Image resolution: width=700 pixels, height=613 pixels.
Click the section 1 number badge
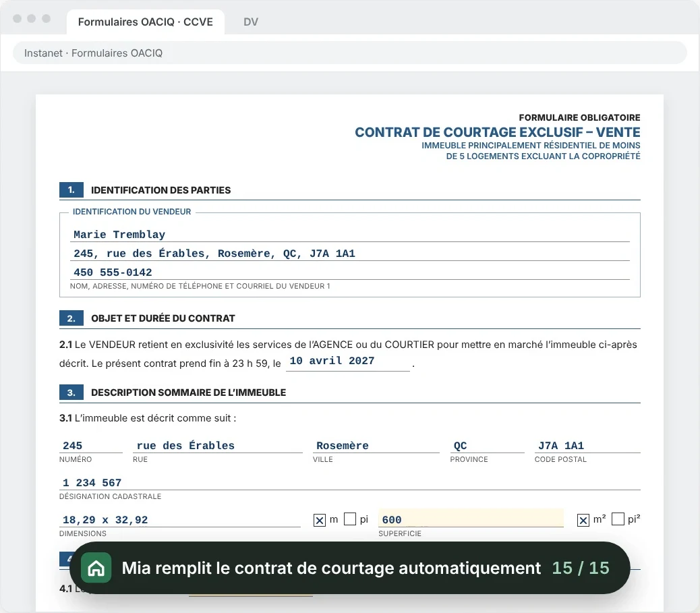coord(71,189)
